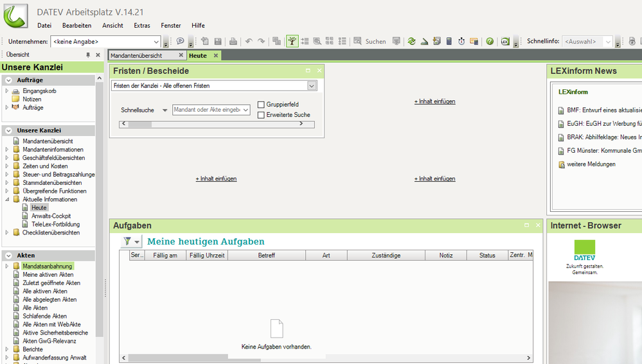
Task: Click the DATEV Arbeitsplatz green logo
Action: pos(15,15)
